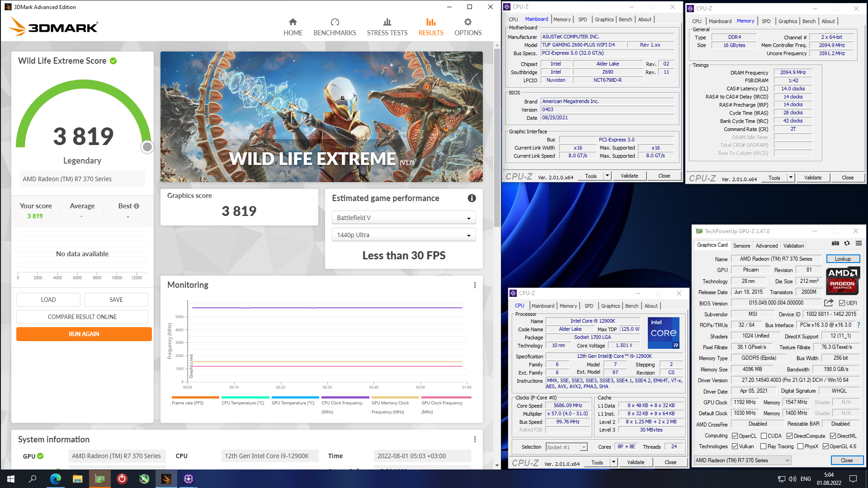Click Validate in CPU-Z Memory window
Screen dimensions: 868x488
point(813,178)
